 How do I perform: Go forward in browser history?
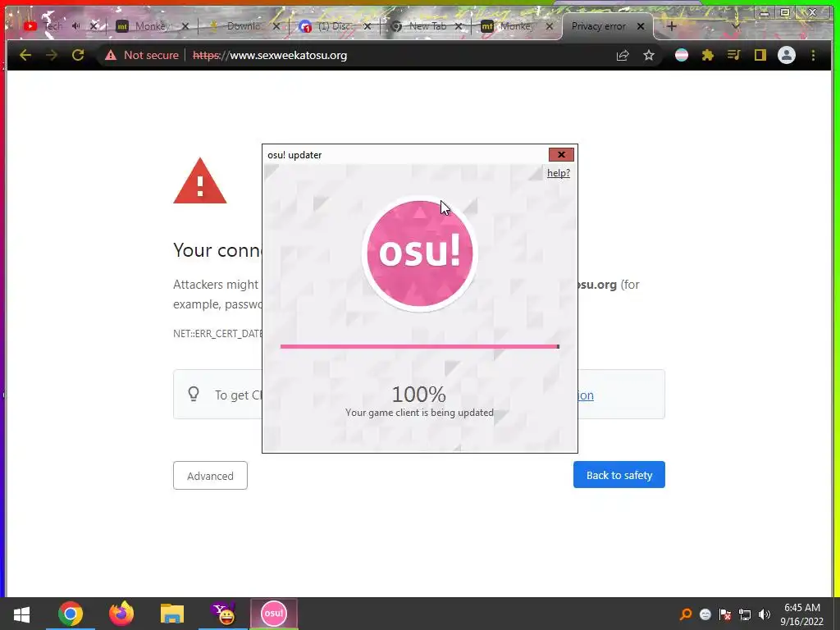(x=52, y=55)
